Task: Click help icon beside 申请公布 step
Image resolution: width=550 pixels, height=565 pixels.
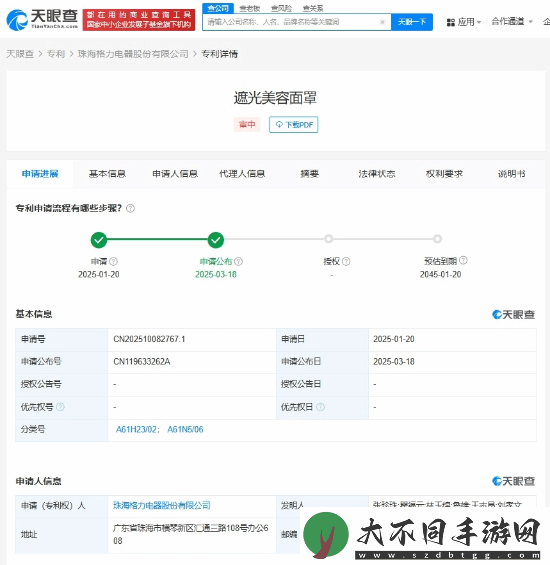Action: (239, 261)
